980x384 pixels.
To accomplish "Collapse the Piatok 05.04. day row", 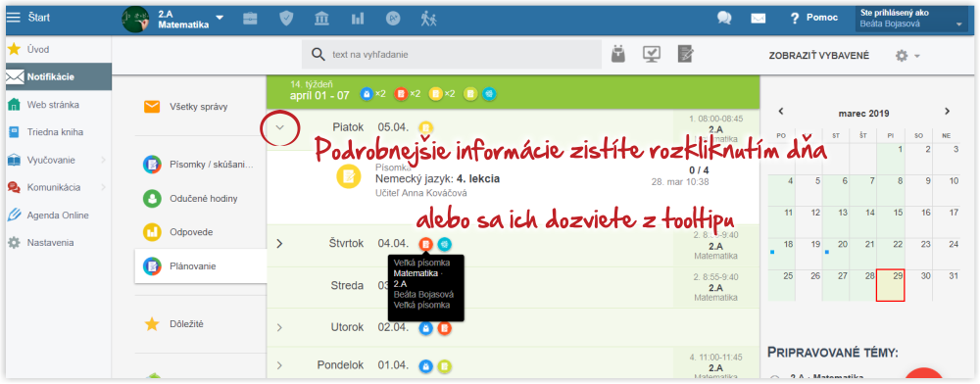I will pyautogui.click(x=280, y=127).
